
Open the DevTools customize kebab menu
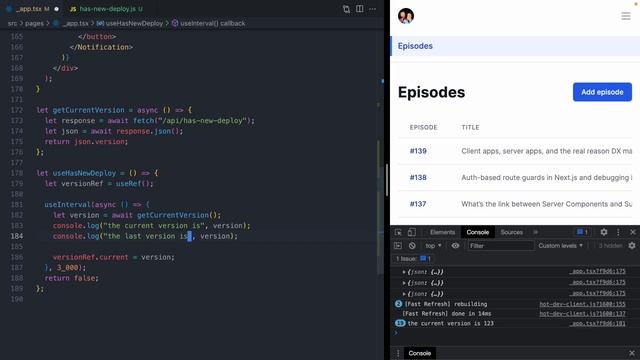(618, 232)
